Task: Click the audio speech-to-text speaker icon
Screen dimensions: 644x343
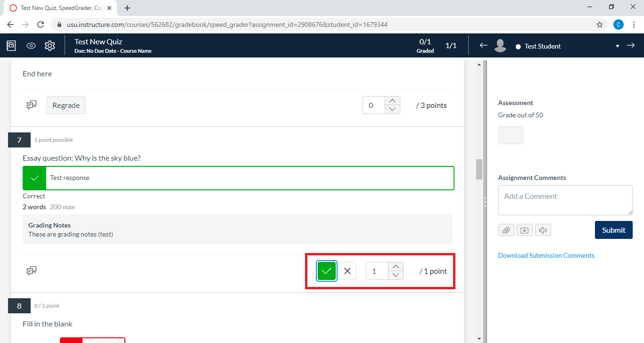Action: click(x=543, y=230)
